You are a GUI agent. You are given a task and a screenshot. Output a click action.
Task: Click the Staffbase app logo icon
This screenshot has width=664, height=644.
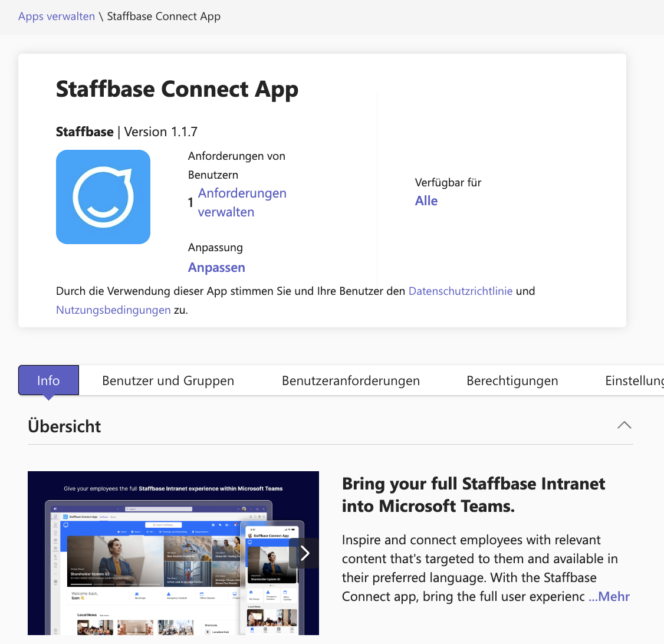pyautogui.click(x=103, y=197)
